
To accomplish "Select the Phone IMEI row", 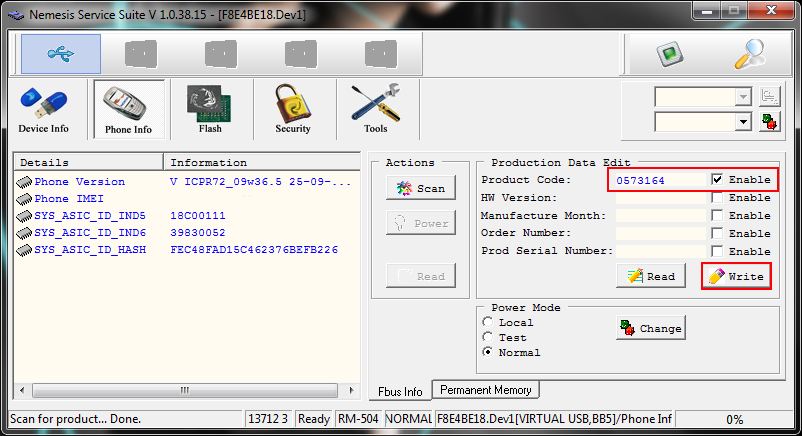I will click(x=187, y=199).
